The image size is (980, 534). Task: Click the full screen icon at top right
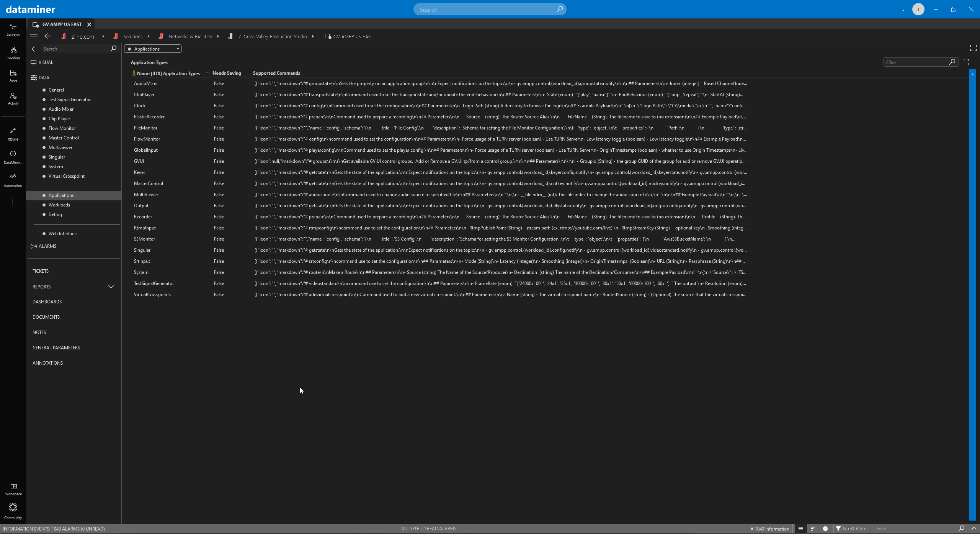(973, 48)
